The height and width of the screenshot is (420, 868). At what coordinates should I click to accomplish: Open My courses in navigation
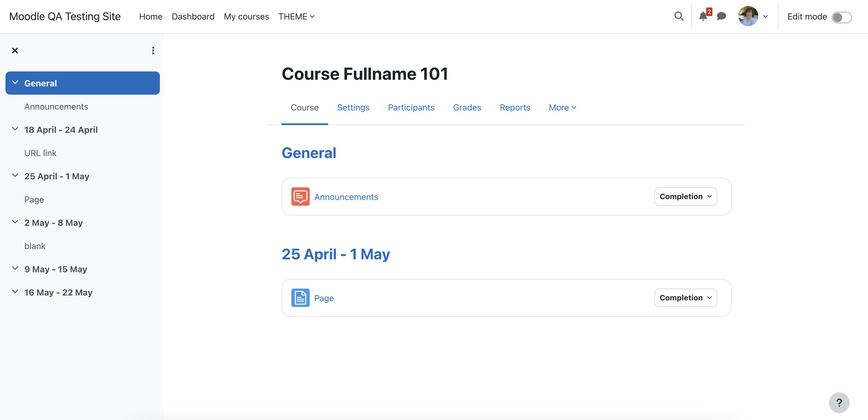246,17
